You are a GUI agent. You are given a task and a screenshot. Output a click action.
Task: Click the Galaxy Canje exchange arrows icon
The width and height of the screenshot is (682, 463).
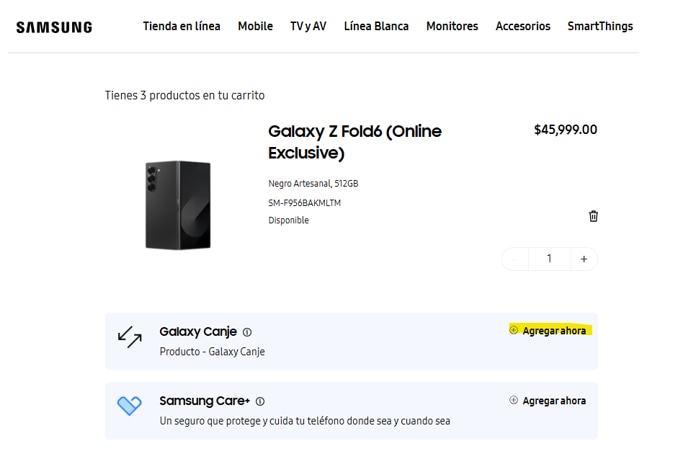[x=130, y=337]
